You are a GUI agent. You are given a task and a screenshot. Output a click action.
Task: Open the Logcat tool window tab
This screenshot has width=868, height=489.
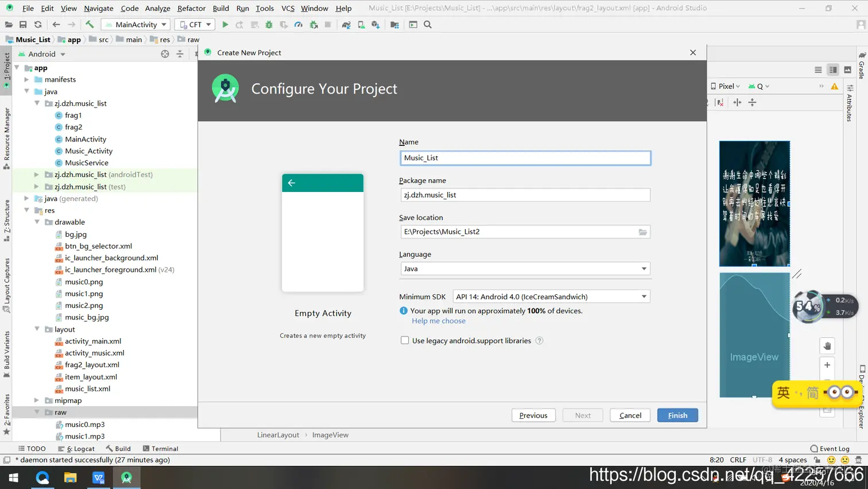(76, 449)
